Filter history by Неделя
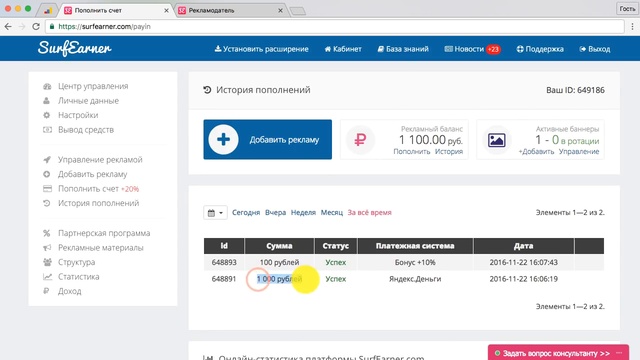 [303, 213]
